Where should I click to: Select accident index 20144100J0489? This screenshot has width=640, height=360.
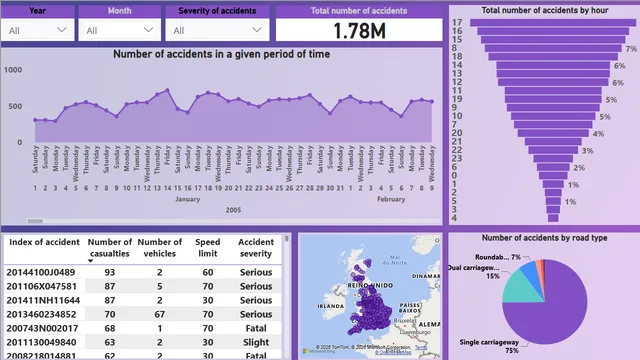pos(41,272)
